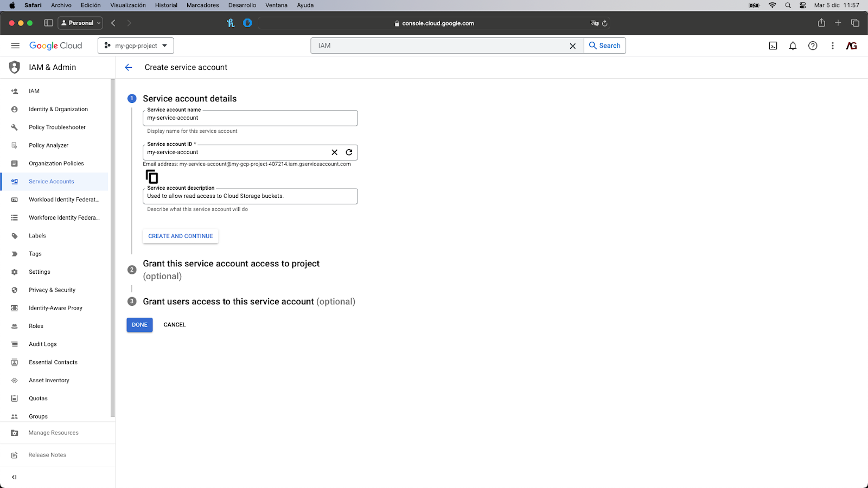
Task: Regenerate the service account ID
Action: (349, 152)
